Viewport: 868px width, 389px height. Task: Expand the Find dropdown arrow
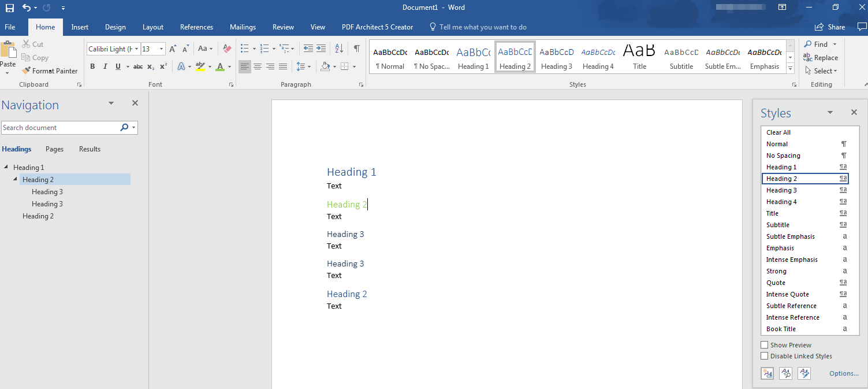[x=835, y=45]
